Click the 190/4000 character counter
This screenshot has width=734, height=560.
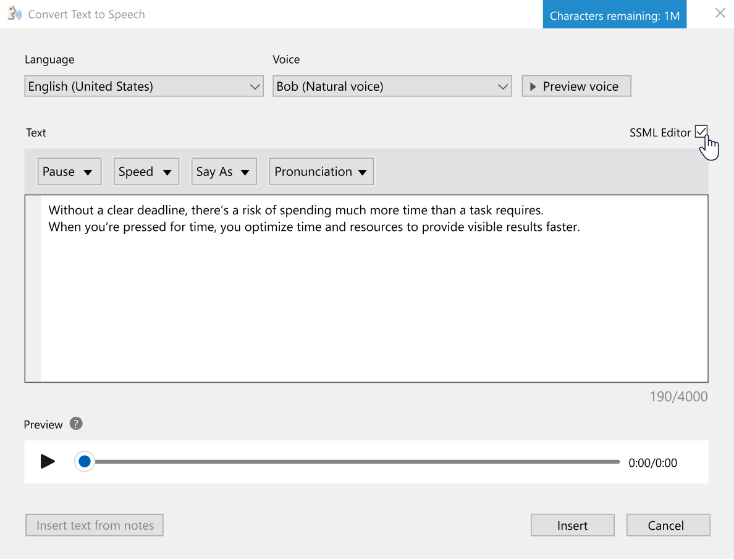tap(678, 396)
